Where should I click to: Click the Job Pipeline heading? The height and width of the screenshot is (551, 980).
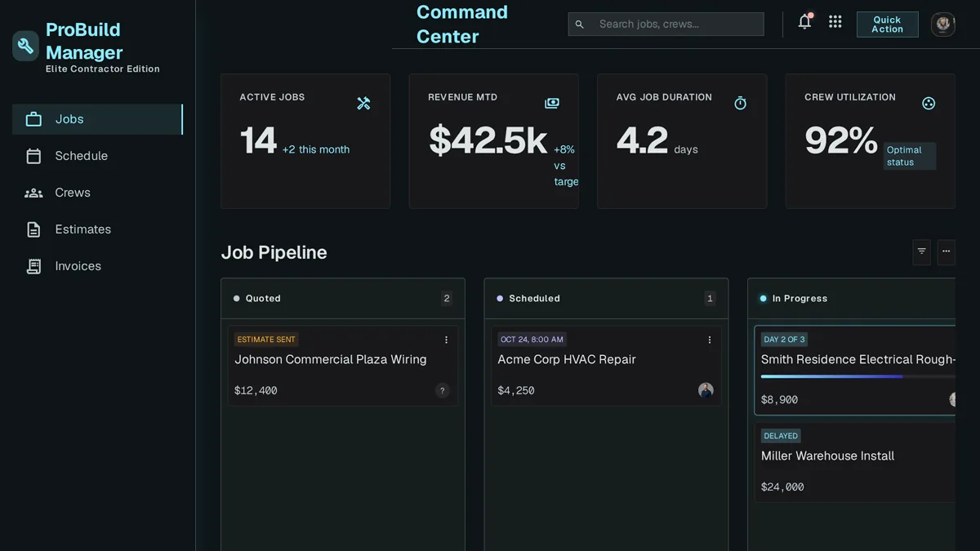click(x=274, y=252)
